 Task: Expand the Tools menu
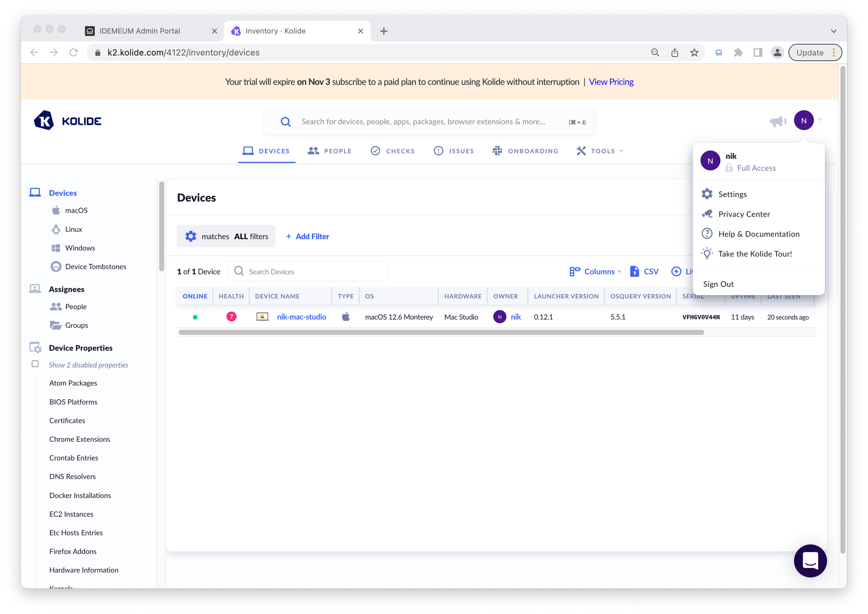click(x=600, y=151)
